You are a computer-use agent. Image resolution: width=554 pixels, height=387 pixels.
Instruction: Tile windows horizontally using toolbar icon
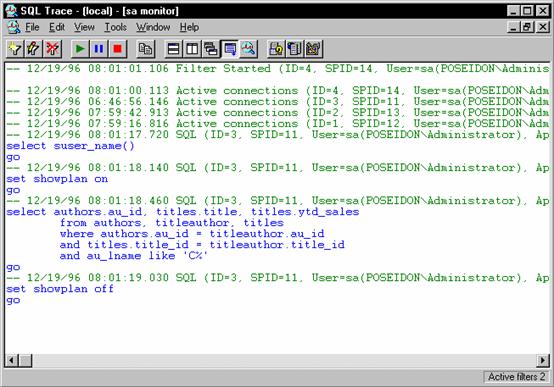[x=173, y=49]
